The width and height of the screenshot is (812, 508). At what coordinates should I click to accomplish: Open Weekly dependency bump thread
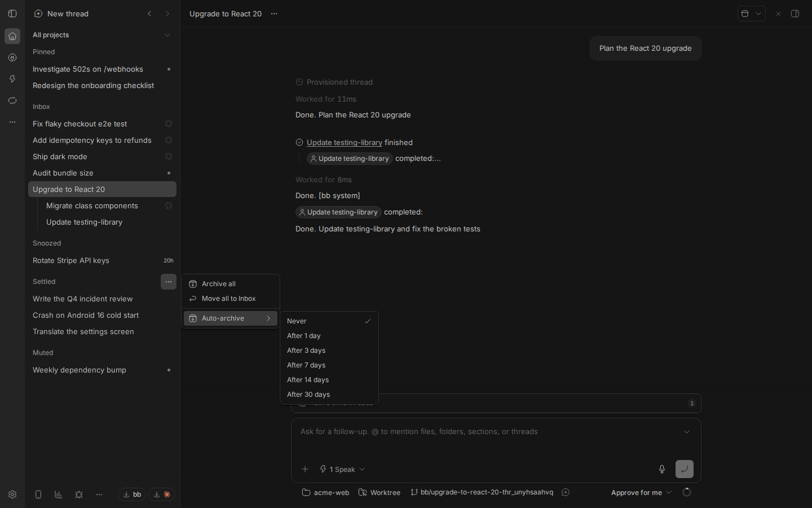tap(102, 370)
